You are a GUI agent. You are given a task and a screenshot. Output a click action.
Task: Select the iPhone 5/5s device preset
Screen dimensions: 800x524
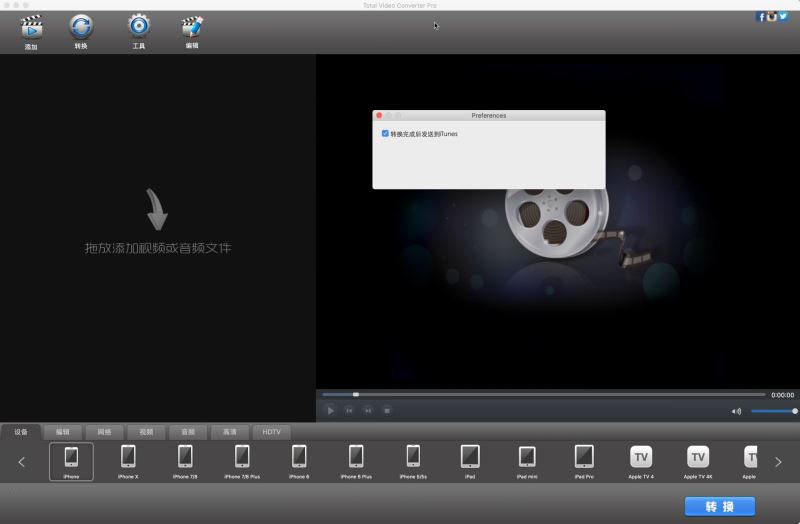413,461
